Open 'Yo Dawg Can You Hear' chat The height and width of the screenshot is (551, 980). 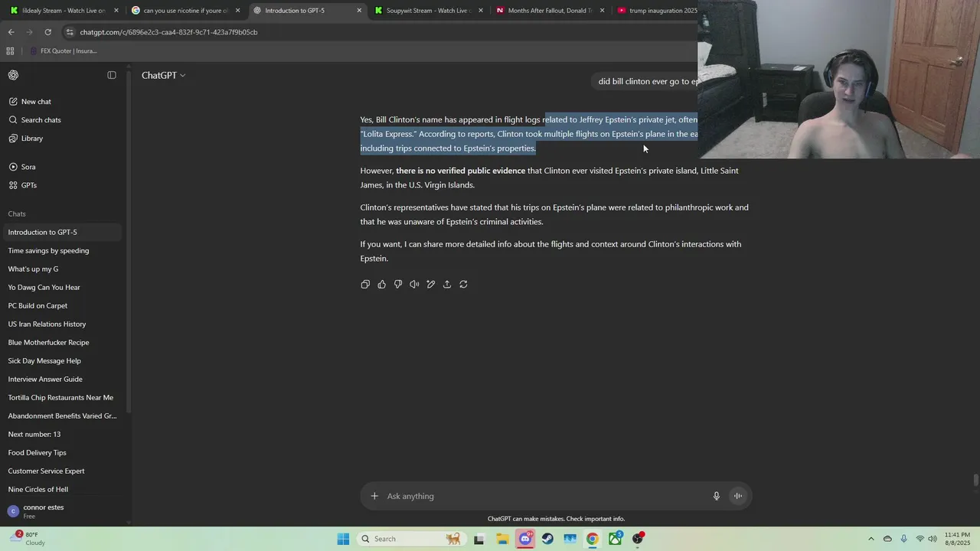click(x=63, y=287)
